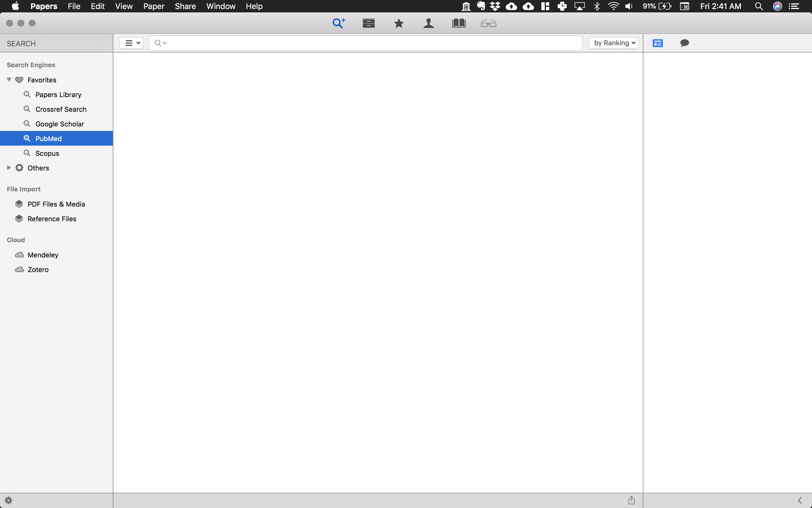Screen dimensions: 812x508
Task: Open Reference Files import
Action: (56, 219)
